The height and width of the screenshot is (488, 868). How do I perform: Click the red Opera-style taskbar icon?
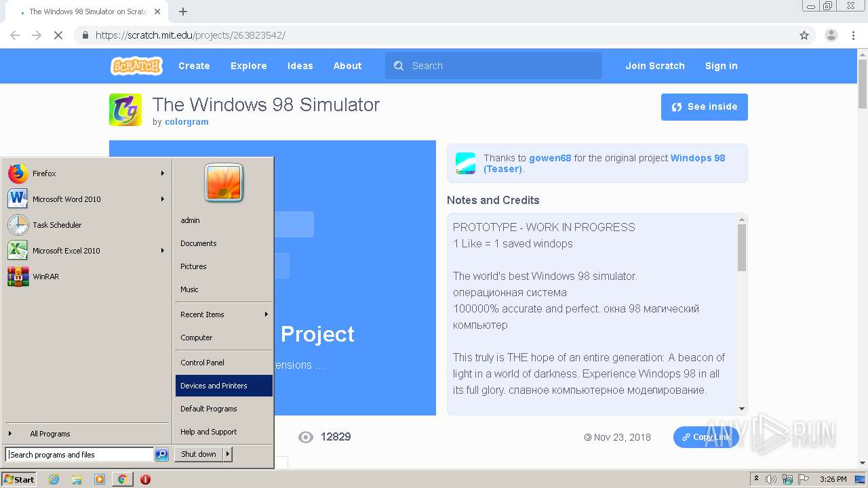pyautogui.click(x=145, y=479)
